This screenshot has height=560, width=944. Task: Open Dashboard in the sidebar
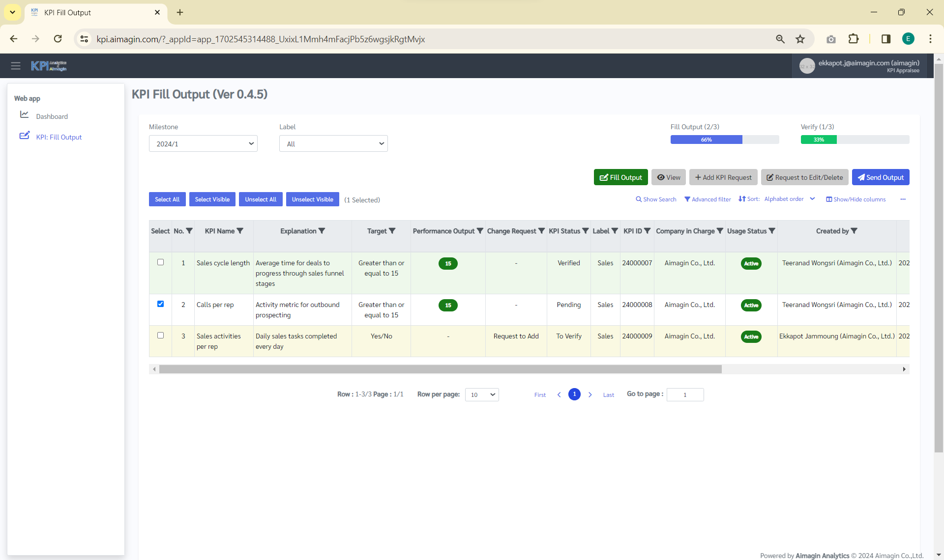pyautogui.click(x=52, y=116)
